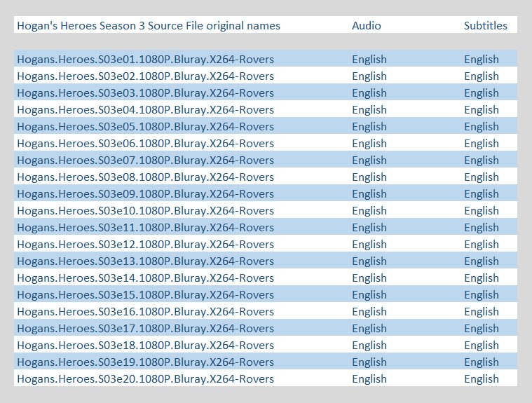Click the Audio cell 'English' in the S03e13 row
The image size is (532, 403).
tap(369, 261)
